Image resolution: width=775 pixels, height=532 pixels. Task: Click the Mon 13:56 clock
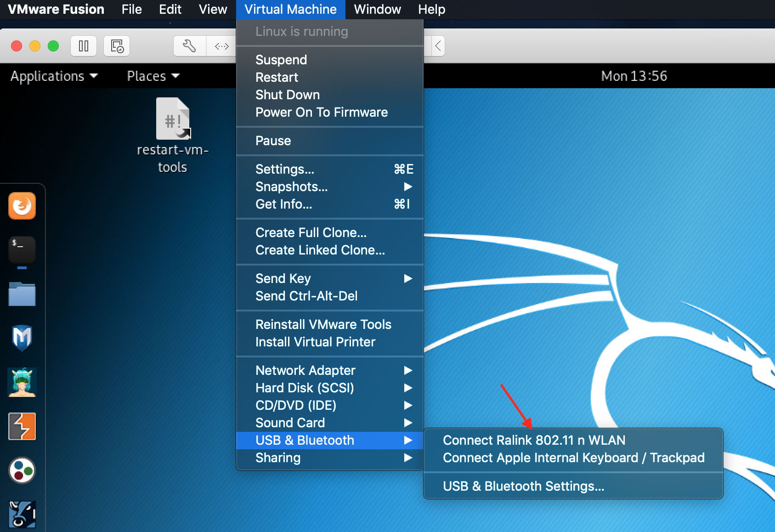point(634,76)
